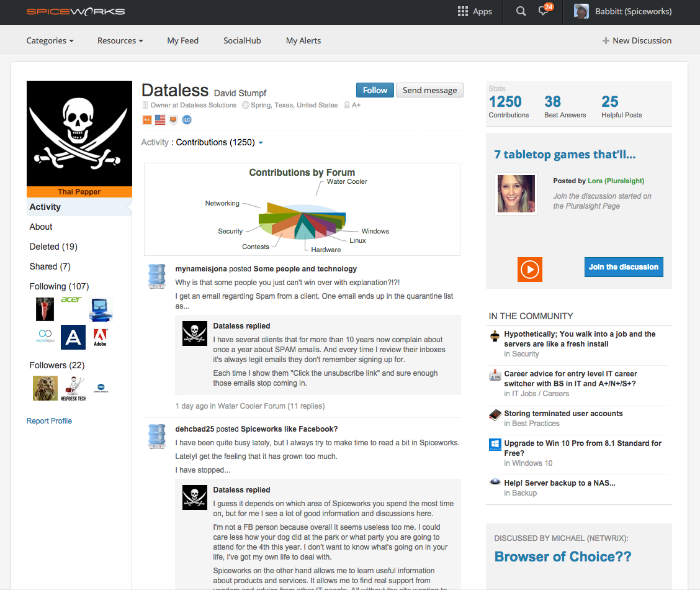Click the Acer logo in Following
The image size is (700, 590).
pyautogui.click(x=71, y=299)
